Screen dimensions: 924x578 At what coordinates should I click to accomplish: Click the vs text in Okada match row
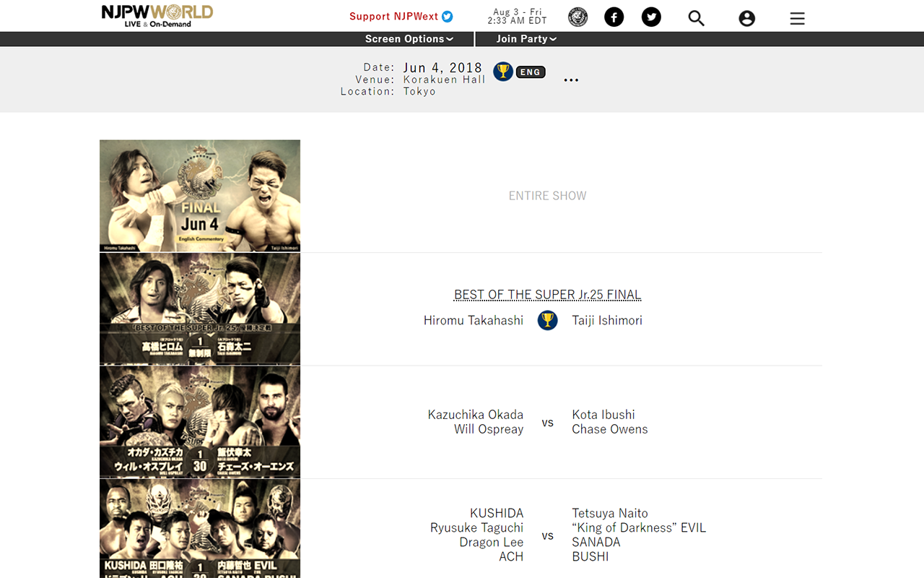pos(548,423)
